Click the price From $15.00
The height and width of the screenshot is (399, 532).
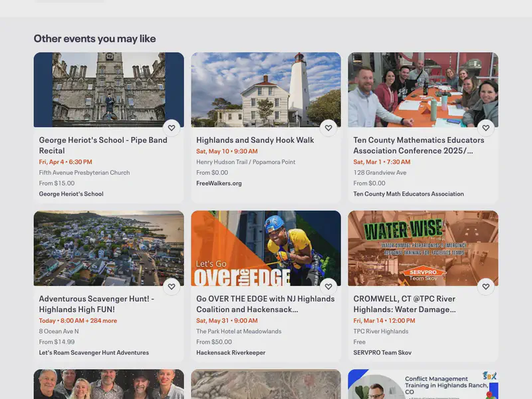click(57, 184)
